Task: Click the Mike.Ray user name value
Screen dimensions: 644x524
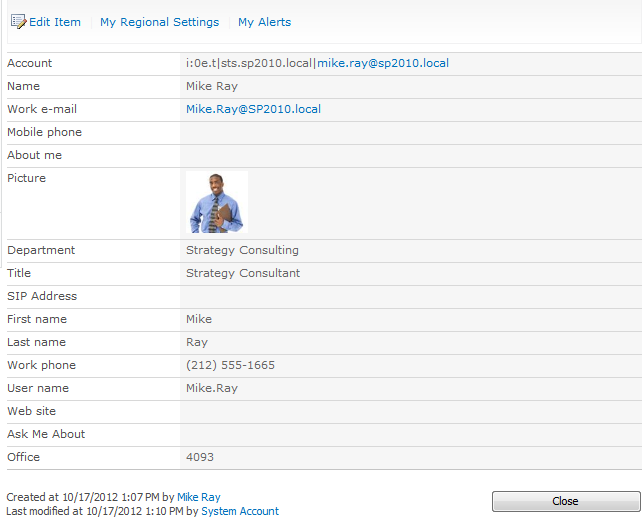Action: click(x=212, y=388)
